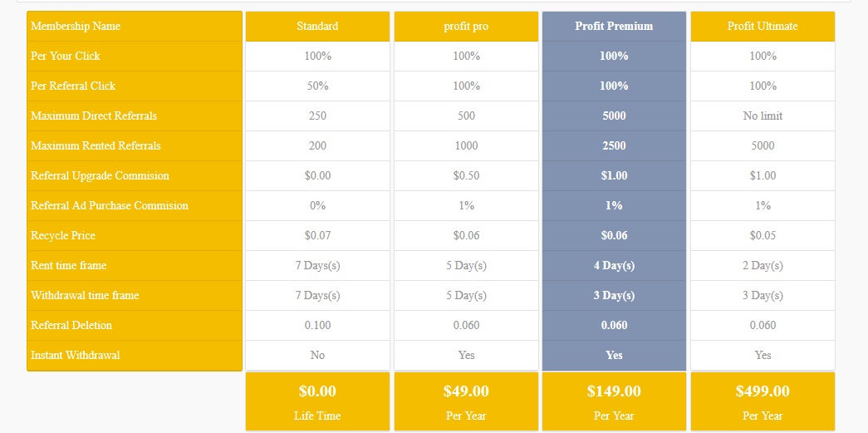The width and height of the screenshot is (868, 433).
Task: Choose the profit pro plan header
Action: pyautogui.click(x=466, y=26)
